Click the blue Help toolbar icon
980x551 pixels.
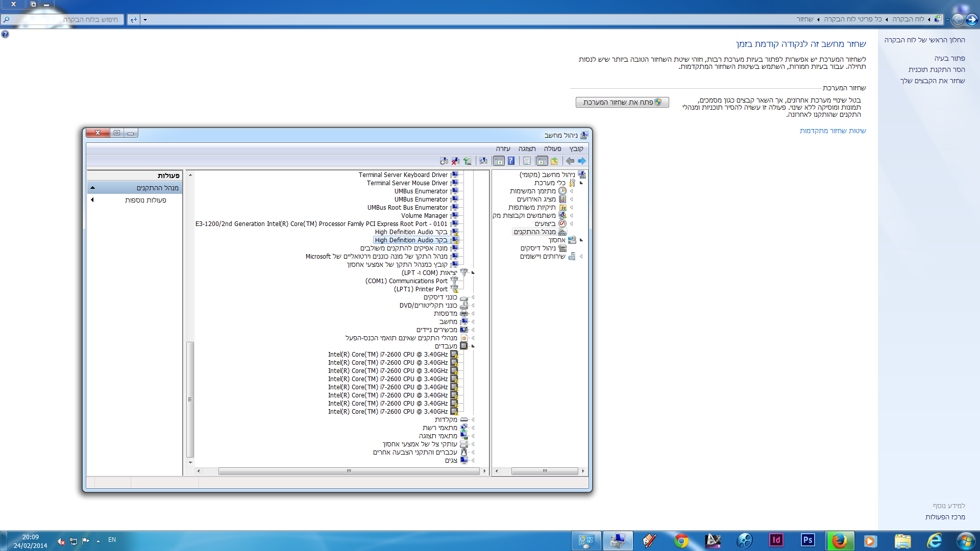click(x=511, y=161)
